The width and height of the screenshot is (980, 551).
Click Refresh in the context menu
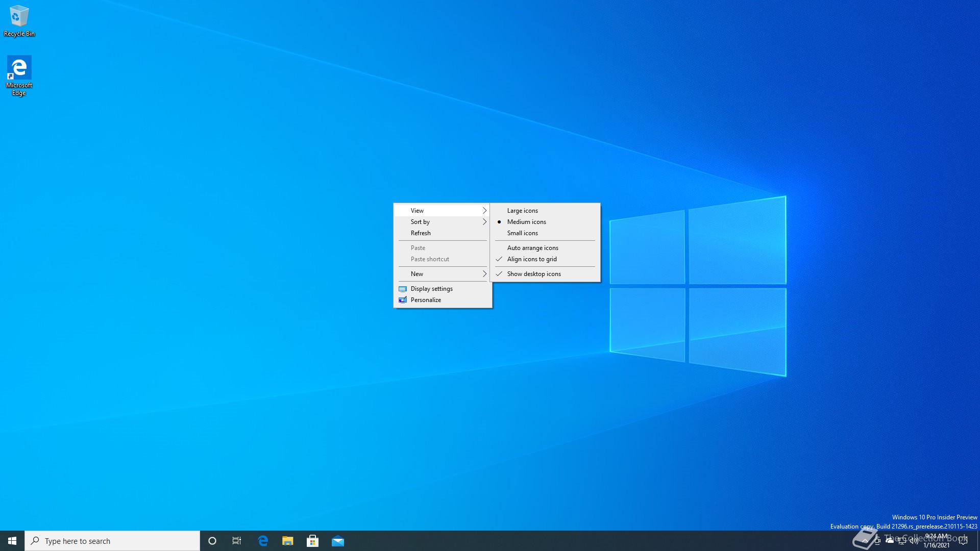click(x=442, y=233)
